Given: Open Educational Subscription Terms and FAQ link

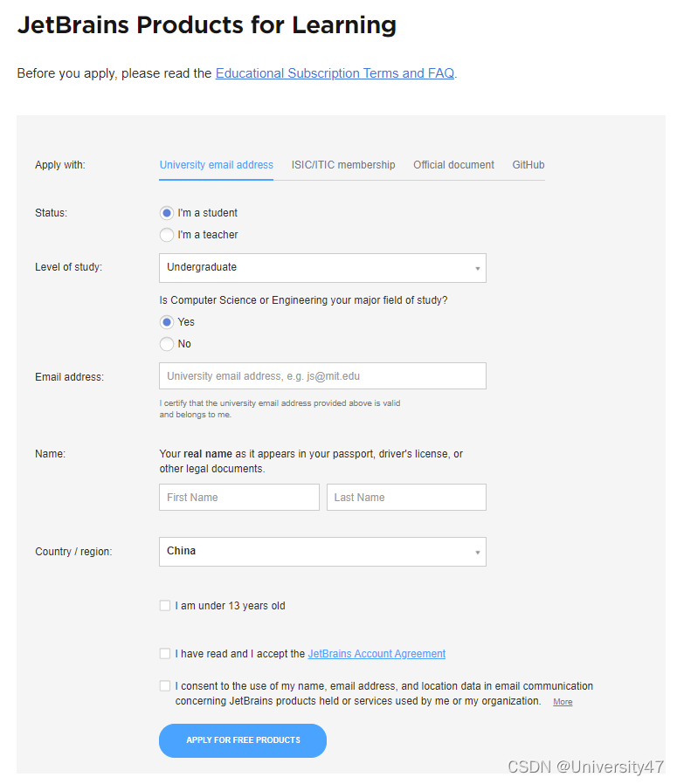Looking at the screenshot, I should 335,73.
